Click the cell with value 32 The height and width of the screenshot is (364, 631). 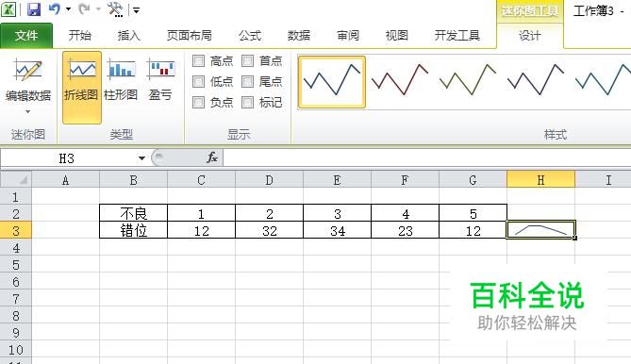click(269, 230)
